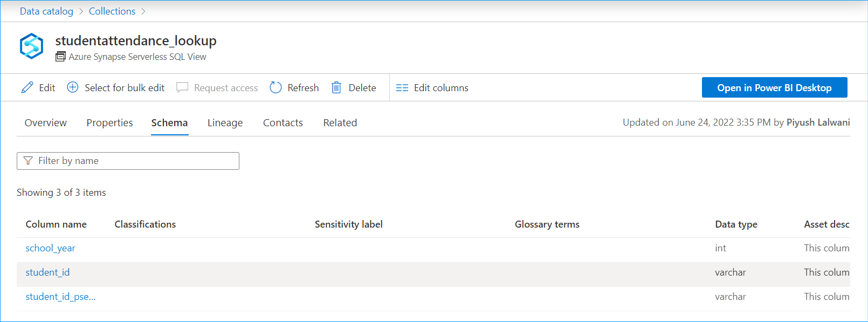Go to the Contacts tab

[283, 122]
